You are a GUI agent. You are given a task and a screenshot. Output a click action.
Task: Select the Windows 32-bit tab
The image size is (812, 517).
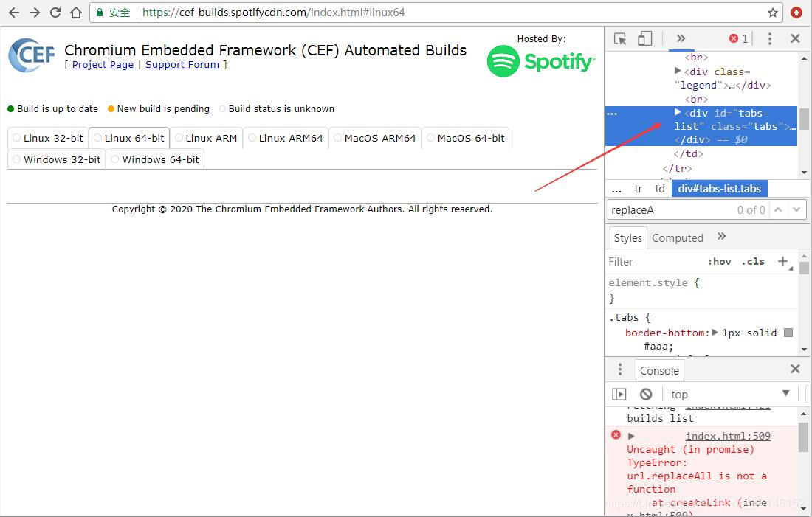(x=56, y=159)
